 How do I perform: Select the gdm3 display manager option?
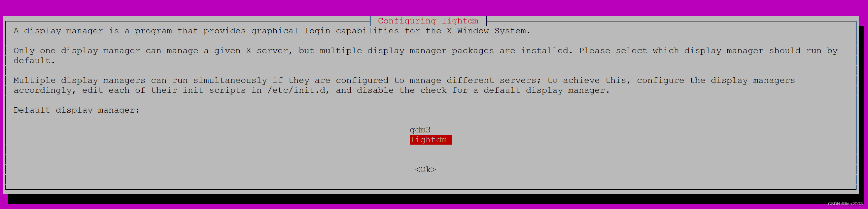(x=420, y=130)
